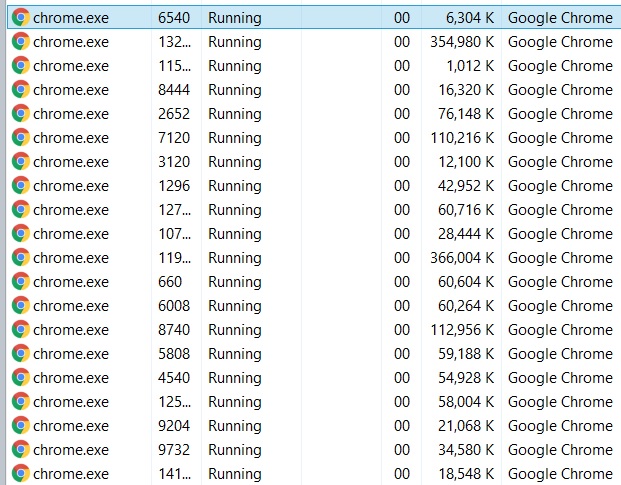Click the PID value 9204
Screen dimensions: 621x485
pos(174,426)
